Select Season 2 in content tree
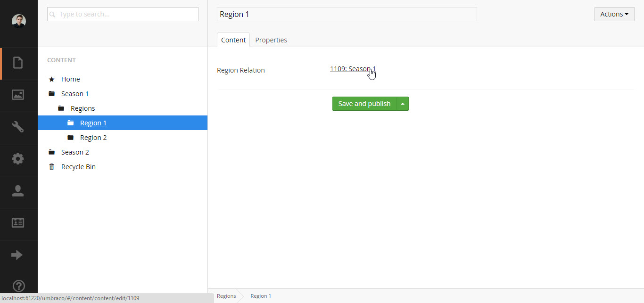644x303 pixels. pos(75,152)
